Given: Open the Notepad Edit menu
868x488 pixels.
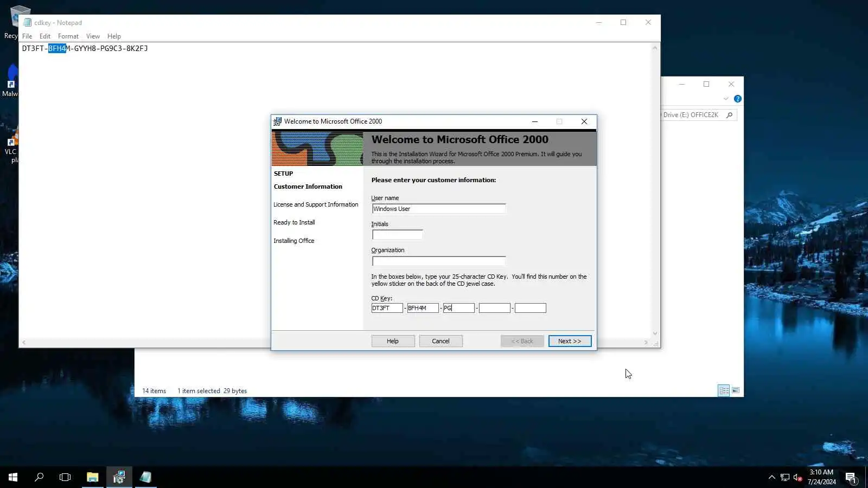Looking at the screenshot, I should (x=45, y=36).
